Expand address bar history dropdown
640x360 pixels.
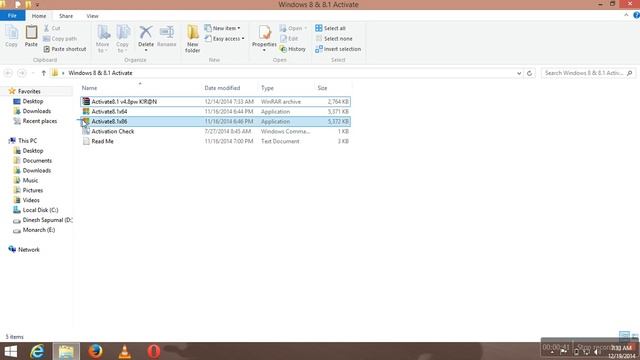(x=519, y=73)
